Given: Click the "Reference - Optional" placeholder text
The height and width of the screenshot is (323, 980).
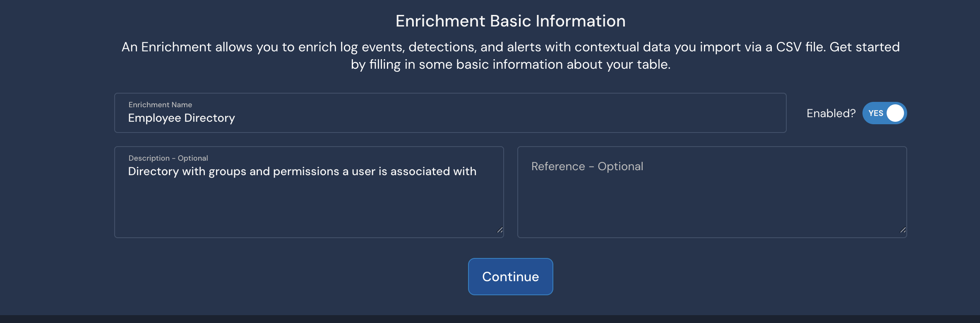Looking at the screenshot, I should [x=587, y=166].
